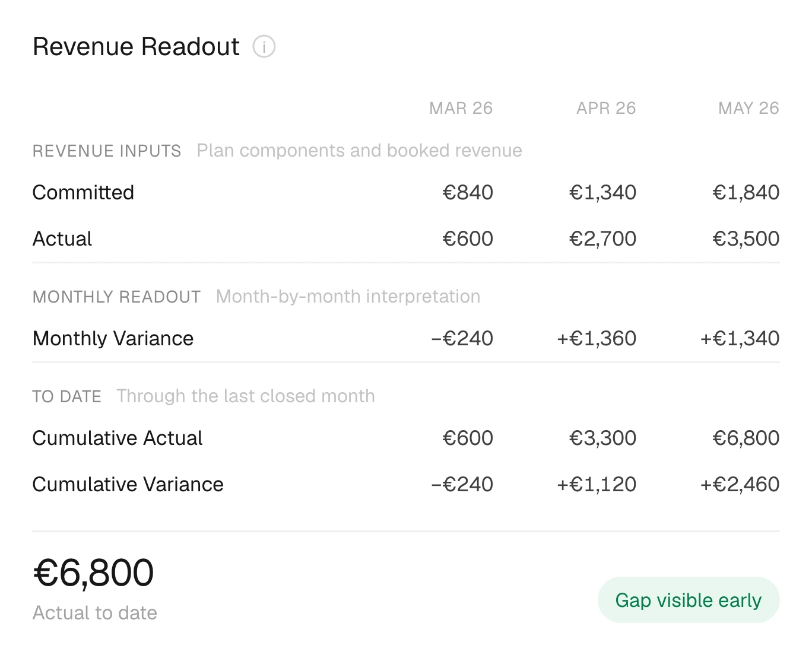Click the Cumulative Variance row label

coord(128,484)
